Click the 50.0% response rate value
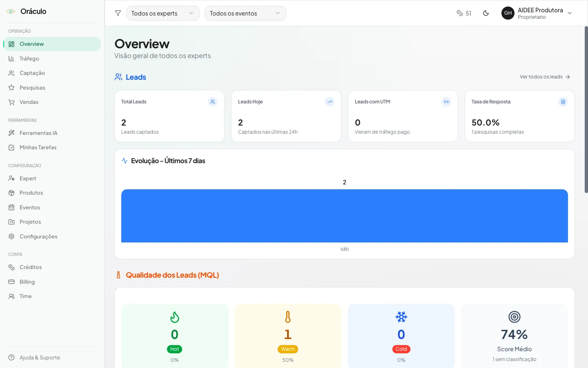The height and width of the screenshot is (368, 588). click(486, 123)
